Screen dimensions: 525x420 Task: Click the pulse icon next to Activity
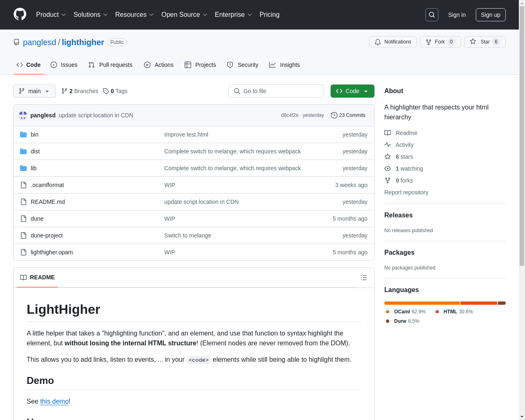coord(388,145)
